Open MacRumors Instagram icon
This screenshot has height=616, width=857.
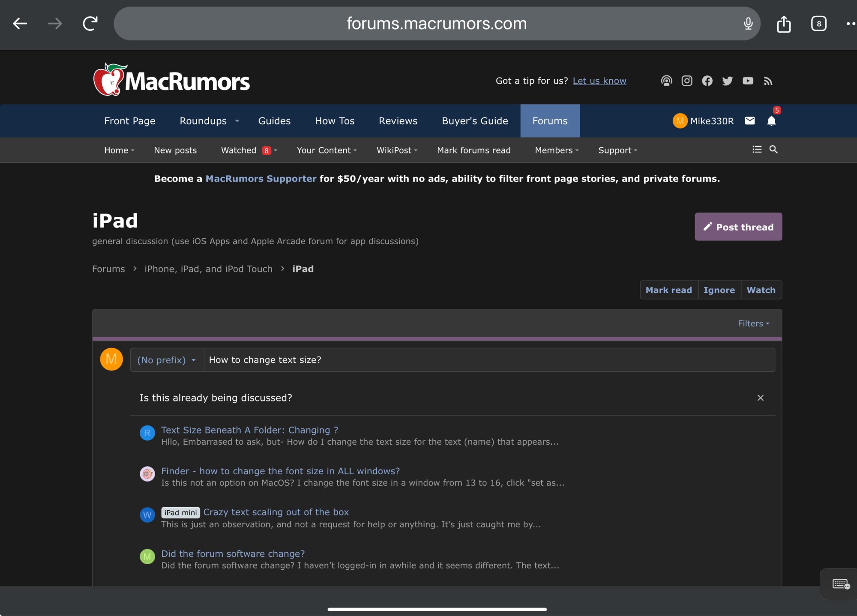click(687, 81)
